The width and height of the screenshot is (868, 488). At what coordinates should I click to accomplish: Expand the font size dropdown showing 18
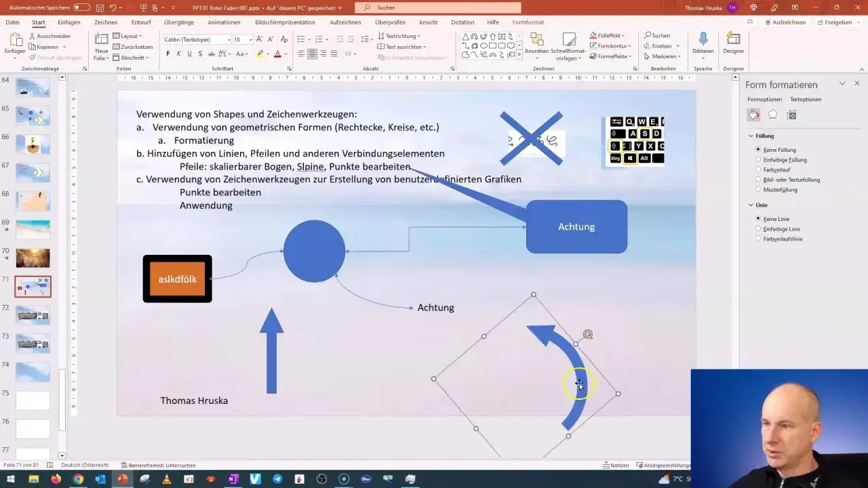[x=249, y=39]
